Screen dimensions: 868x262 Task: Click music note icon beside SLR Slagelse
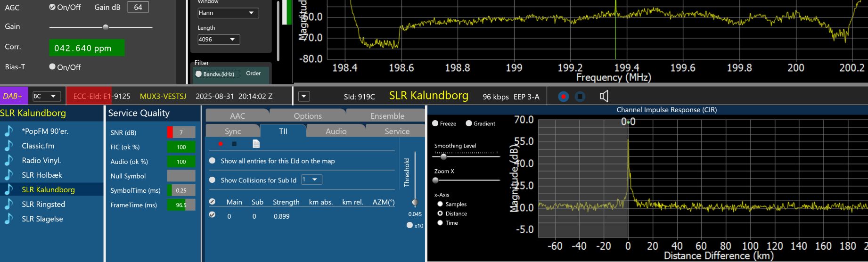coord(9,219)
